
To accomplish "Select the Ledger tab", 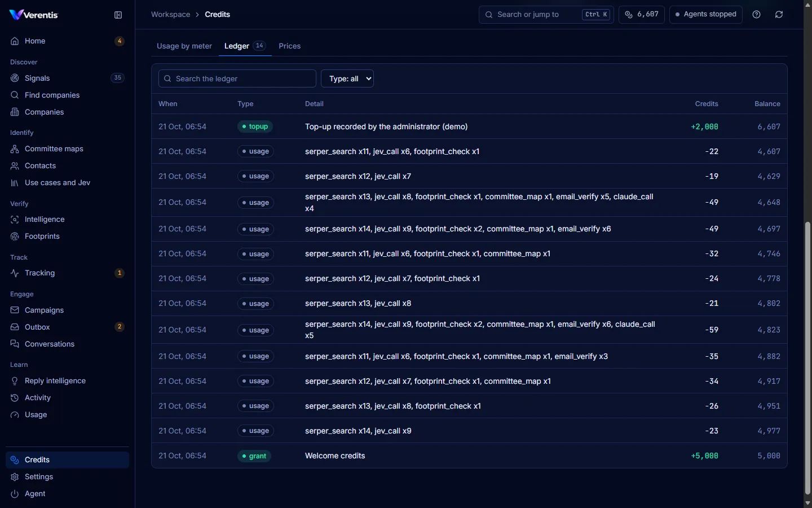I will tap(245, 46).
